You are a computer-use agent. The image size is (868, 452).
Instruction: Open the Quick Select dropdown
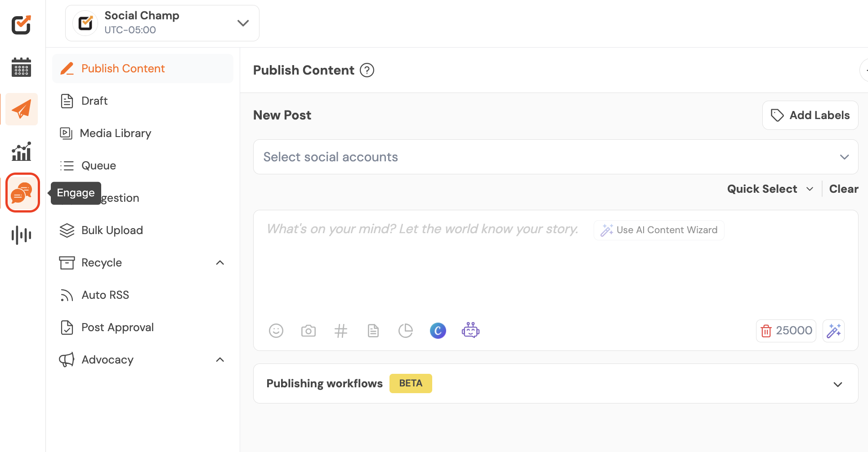tap(770, 189)
